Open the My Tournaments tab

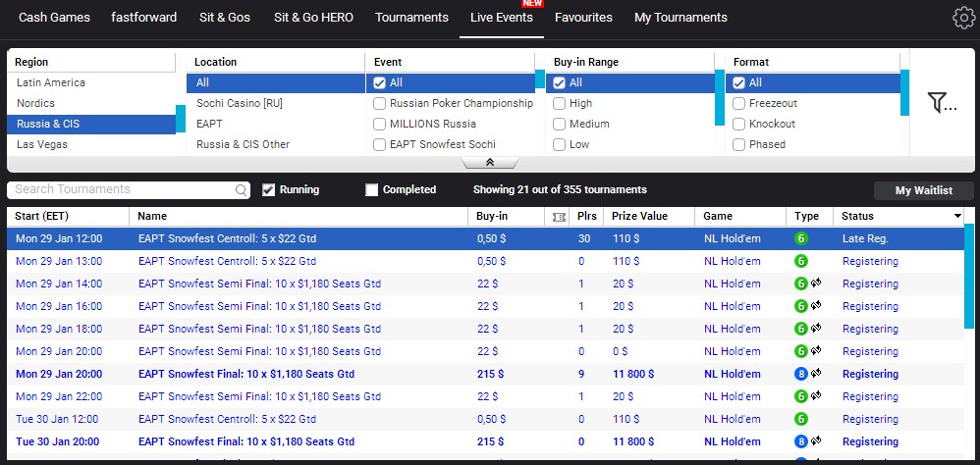pos(681,18)
